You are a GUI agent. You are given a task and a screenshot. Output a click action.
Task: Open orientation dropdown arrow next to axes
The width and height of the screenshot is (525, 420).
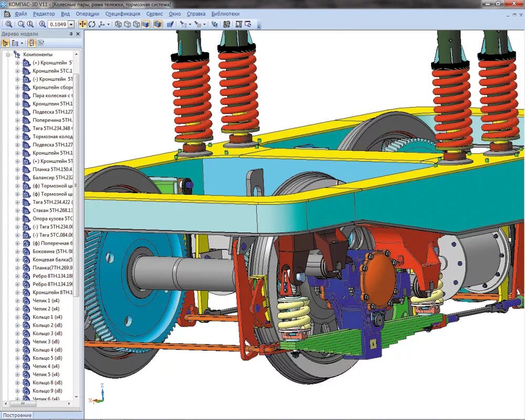point(109,24)
